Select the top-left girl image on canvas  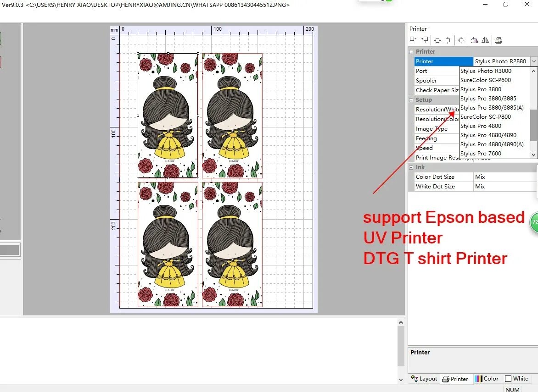pyautogui.click(x=168, y=116)
